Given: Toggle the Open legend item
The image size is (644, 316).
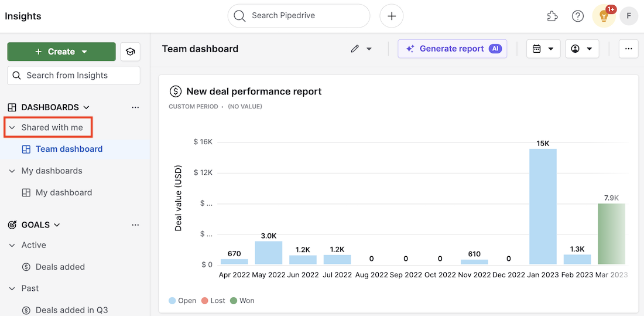Looking at the screenshot, I should [182, 301].
